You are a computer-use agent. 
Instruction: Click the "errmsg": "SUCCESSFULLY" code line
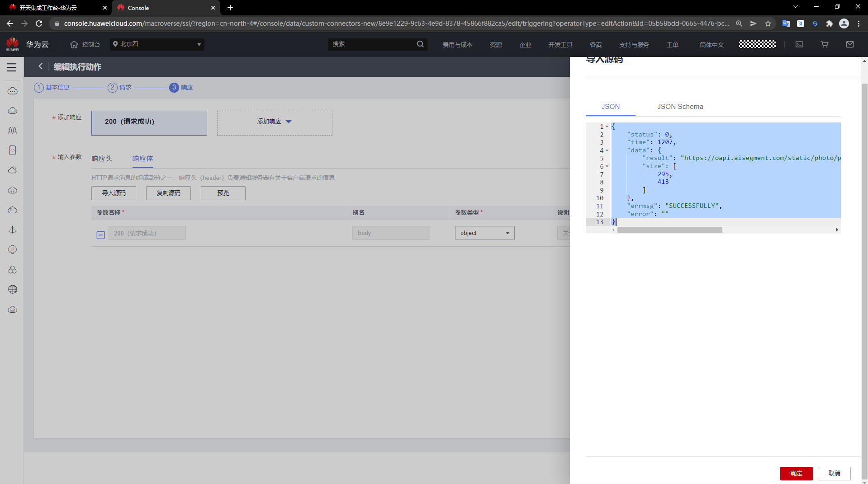pos(674,206)
